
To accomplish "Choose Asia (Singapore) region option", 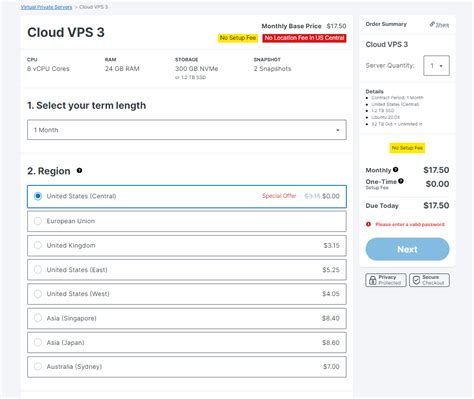I will (187, 318).
